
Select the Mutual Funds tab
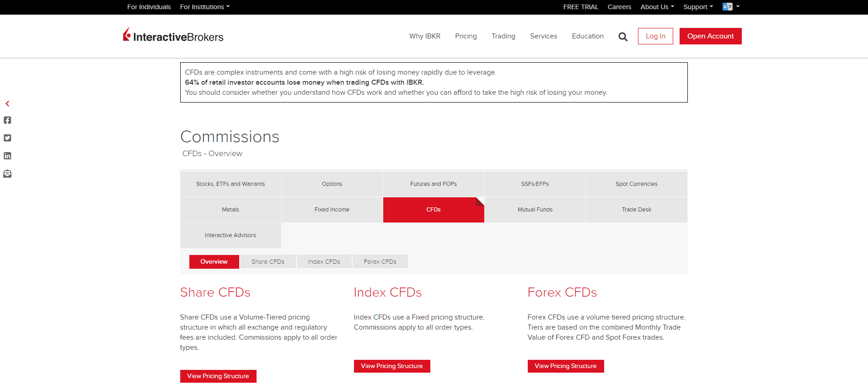535,210
